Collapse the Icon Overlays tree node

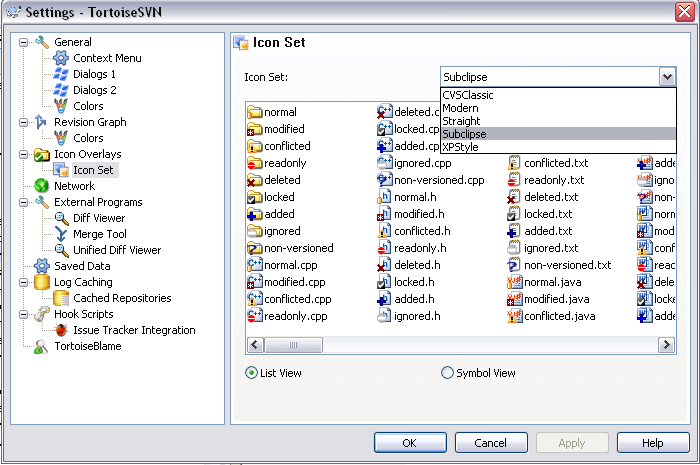[x=23, y=154]
